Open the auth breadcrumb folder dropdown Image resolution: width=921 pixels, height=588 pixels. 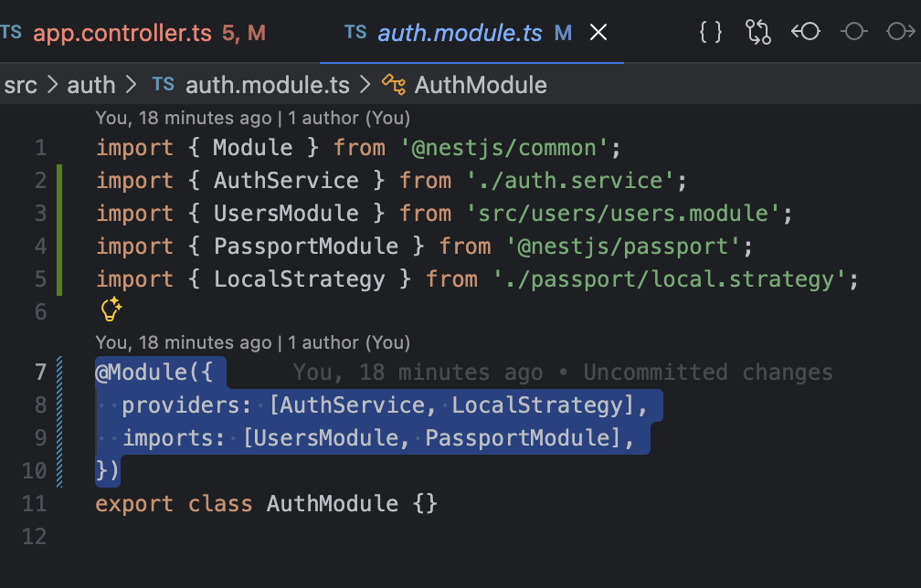pyautogui.click(x=91, y=85)
